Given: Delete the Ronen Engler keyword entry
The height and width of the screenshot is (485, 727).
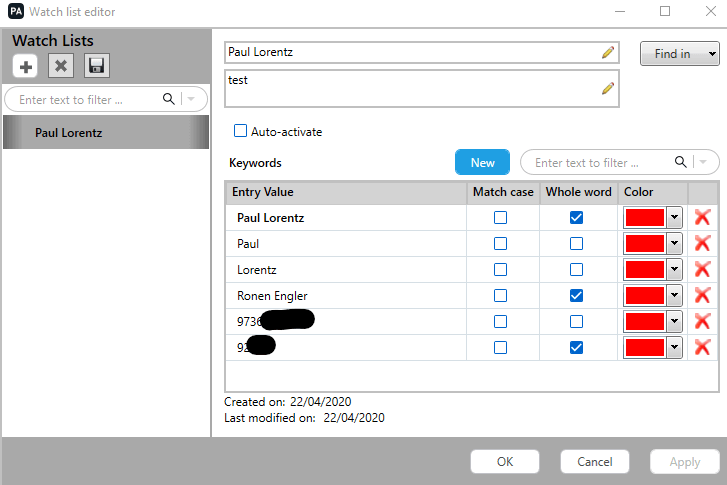Looking at the screenshot, I should click(x=702, y=295).
